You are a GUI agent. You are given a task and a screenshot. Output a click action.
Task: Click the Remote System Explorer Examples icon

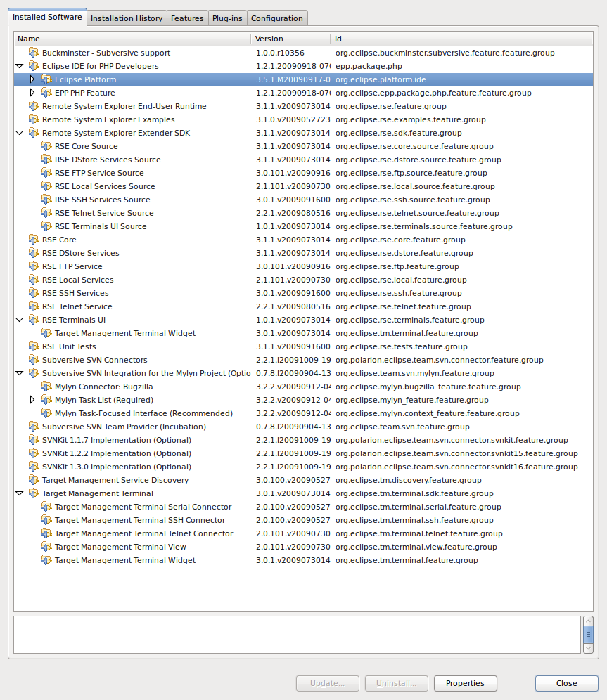(x=34, y=119)
